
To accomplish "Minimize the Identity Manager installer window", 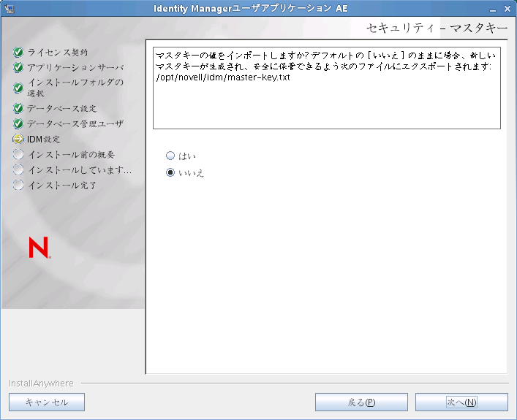I will pyautogui.click(x=493, y=9).
